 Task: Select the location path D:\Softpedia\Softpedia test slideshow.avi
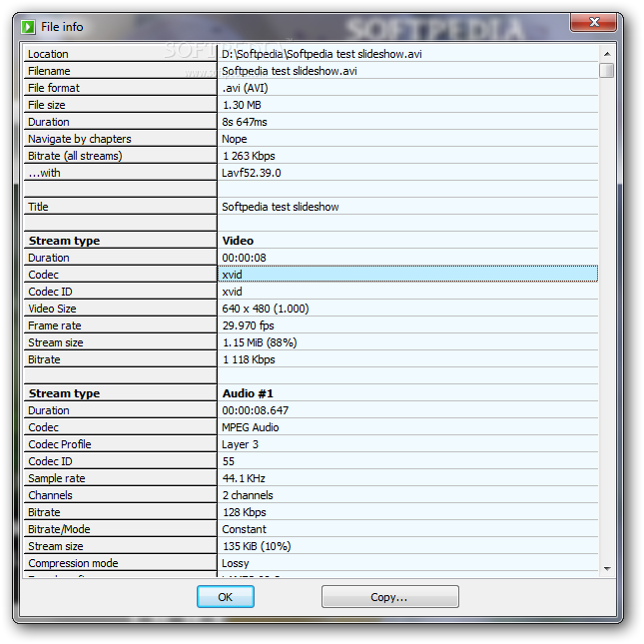pos(322,54)
